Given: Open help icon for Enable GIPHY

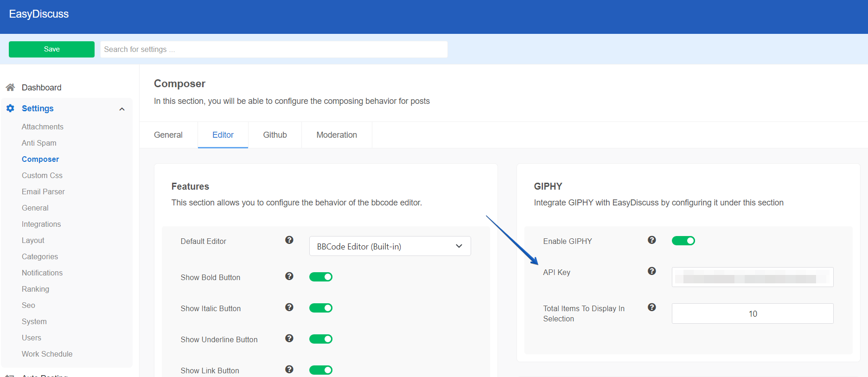Looking at the screenshot, I should (x=652, y=240).
